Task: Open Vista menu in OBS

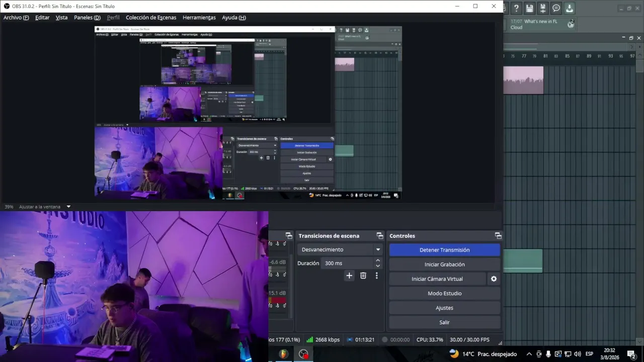Action: 61,18
